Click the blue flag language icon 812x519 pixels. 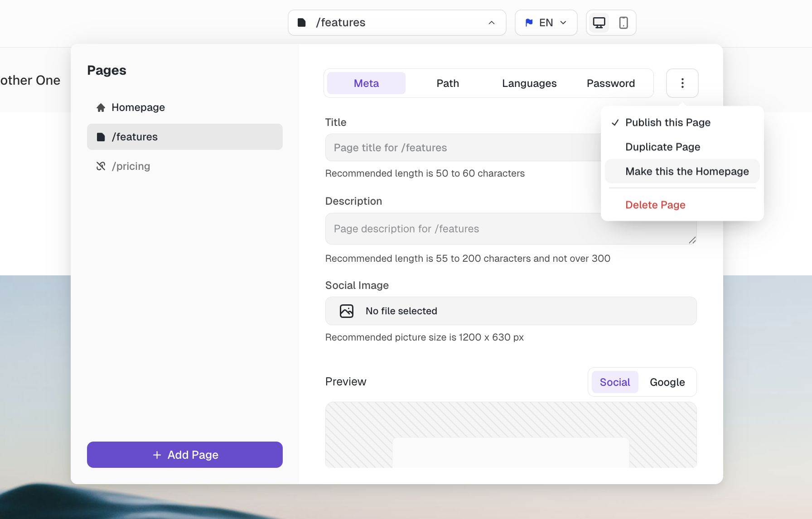(529, 23)
